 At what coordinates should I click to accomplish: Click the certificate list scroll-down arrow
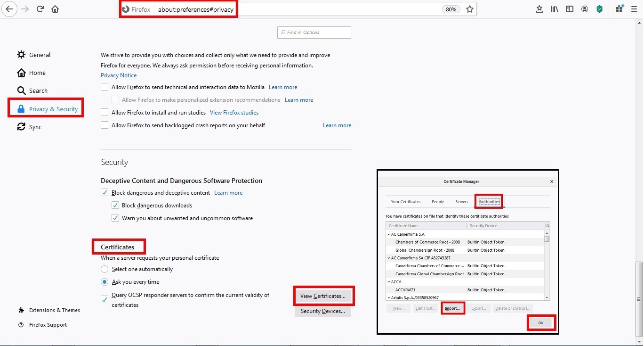(x=547, y=297)
